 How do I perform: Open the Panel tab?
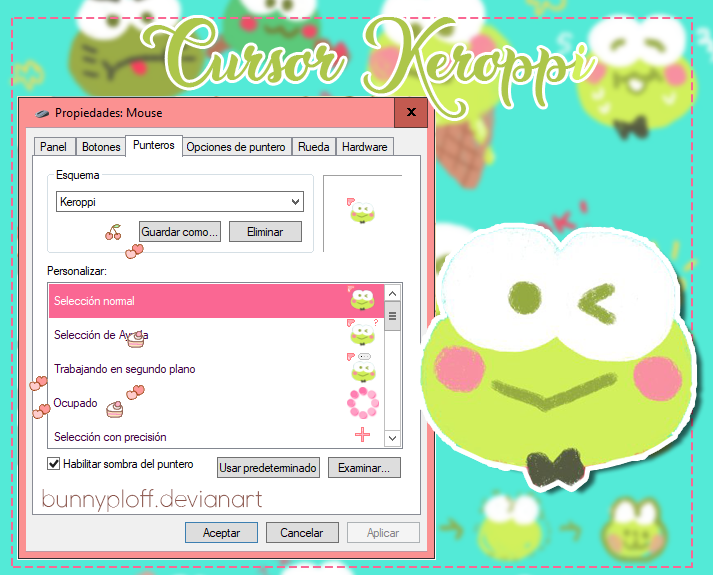click(x=55, y=147)
